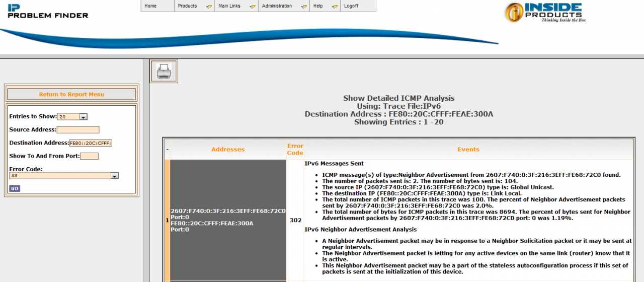Click the Inside Products logo

coord(545,12)
